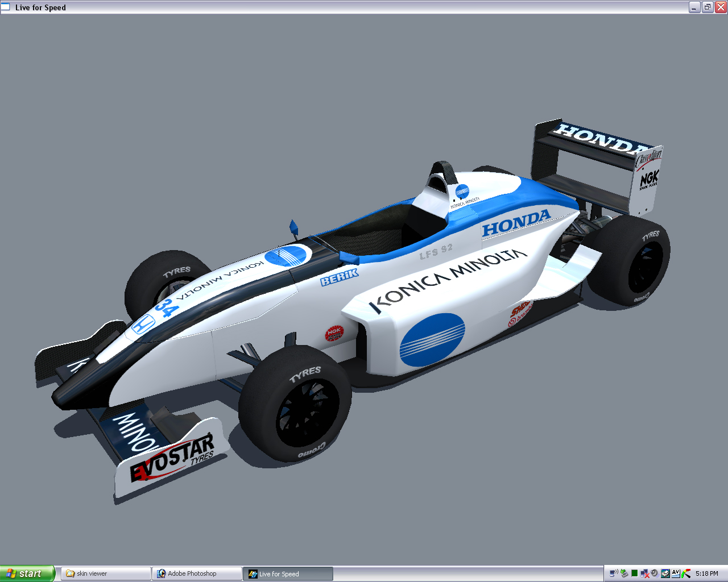728x582 pixels.
Task: Switch to the skin viewer taskbar window
Action: tap(106, 573)
